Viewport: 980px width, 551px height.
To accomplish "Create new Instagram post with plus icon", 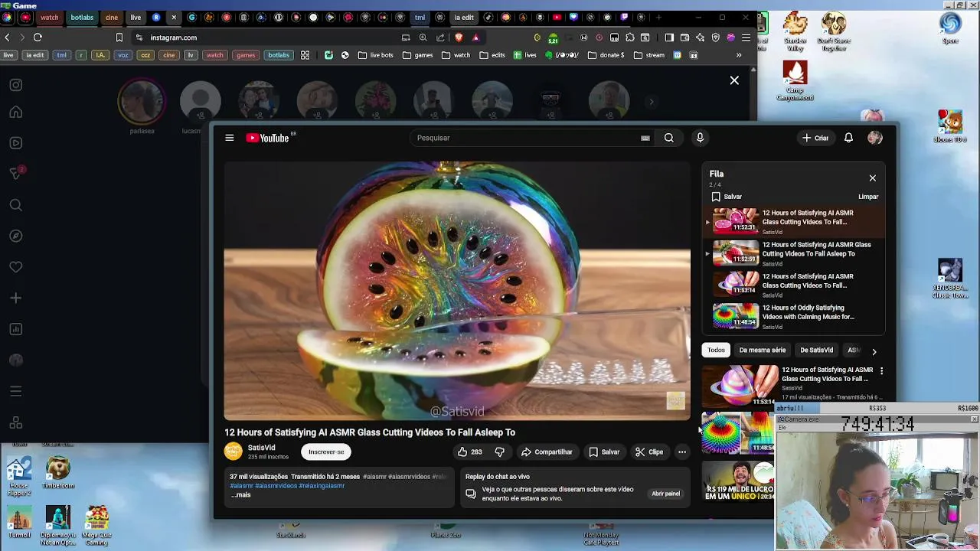I will click(16, 298).
